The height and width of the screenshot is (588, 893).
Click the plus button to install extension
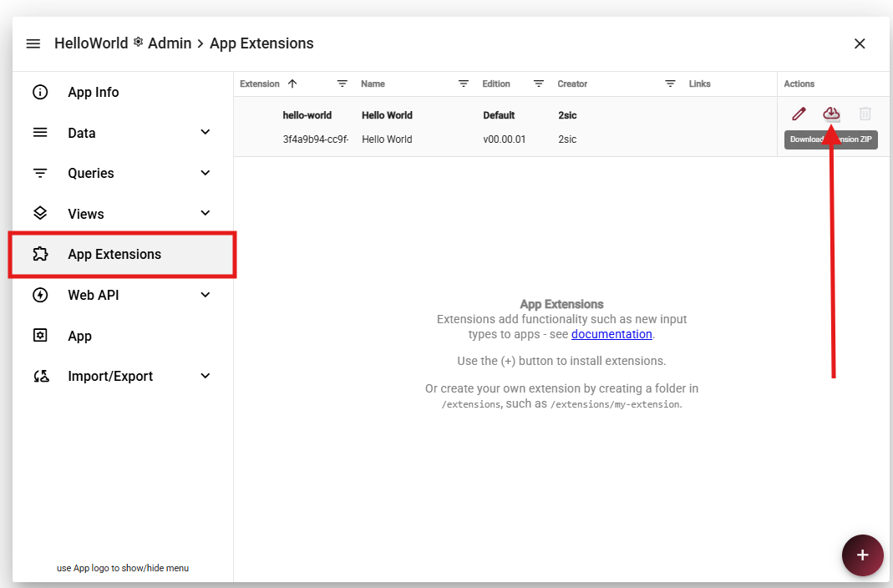point(863,555)
